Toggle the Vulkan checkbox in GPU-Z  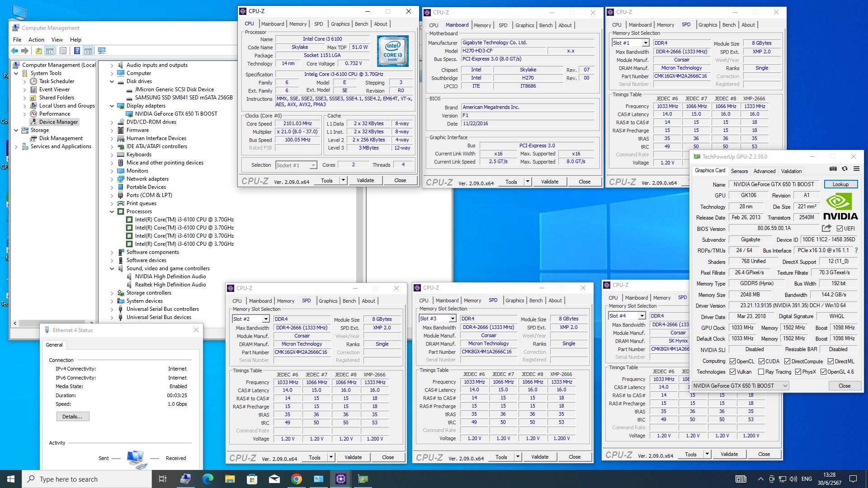(x=732, y=372)
